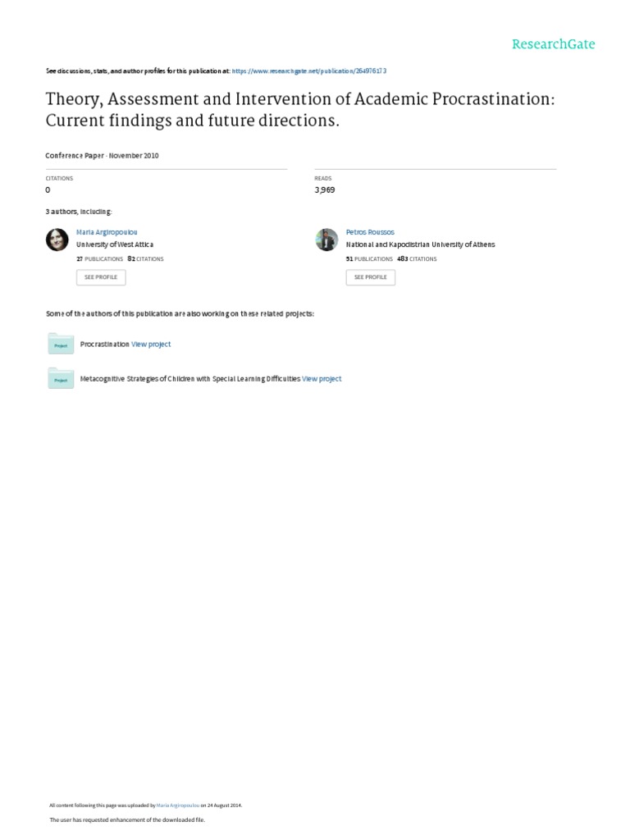Click the Procrastination project folder icon
Viewport: 630px width, 840px height.
61,345
